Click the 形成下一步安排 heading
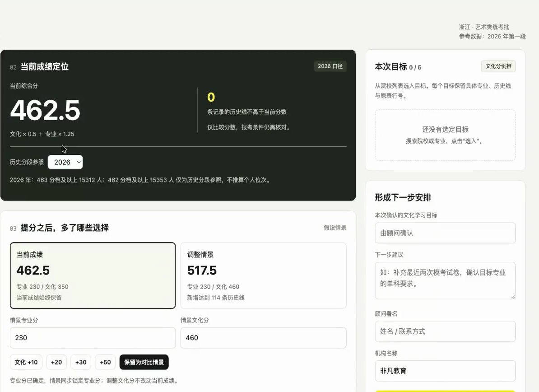 pos(403,197)
